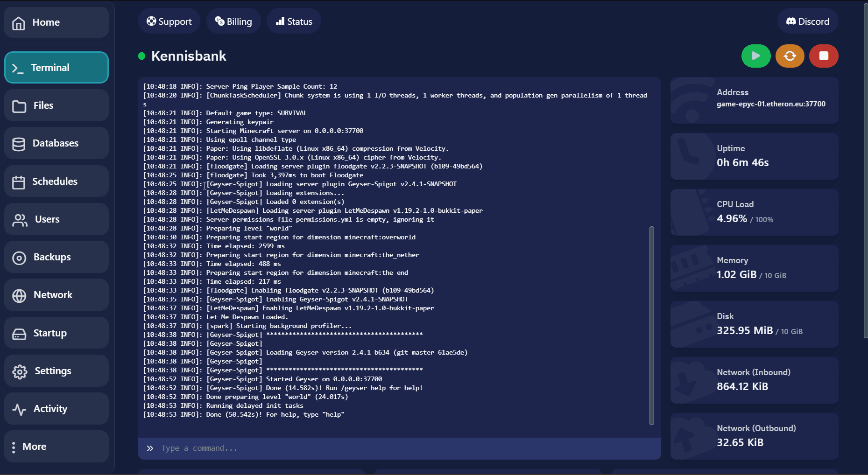The height and width of the screenshot is (475, 868).
Task: Go to the Billing page
Action: pos(233,21)
